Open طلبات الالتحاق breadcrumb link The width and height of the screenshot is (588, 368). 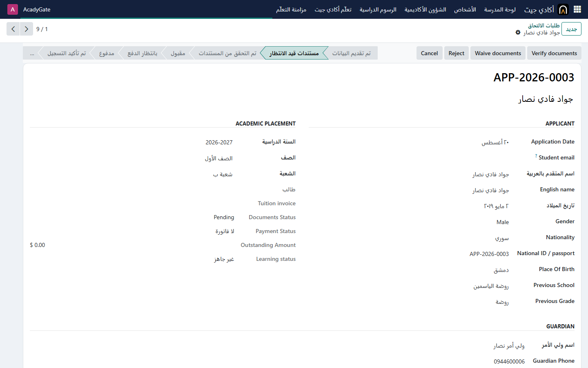coord(544,25)
